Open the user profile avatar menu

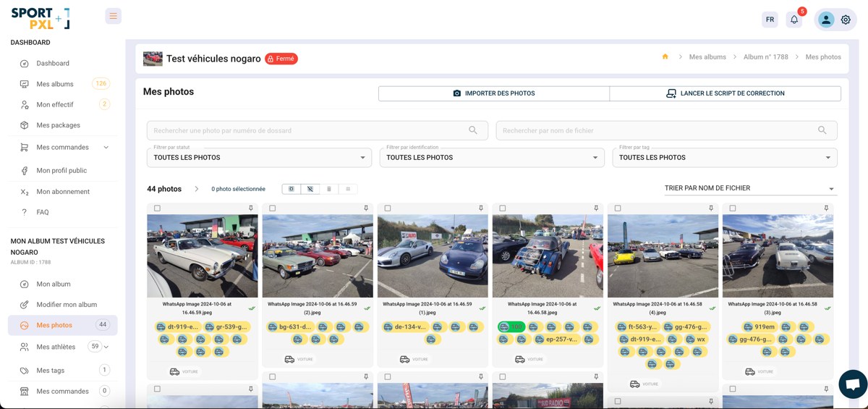coord(825,20)
